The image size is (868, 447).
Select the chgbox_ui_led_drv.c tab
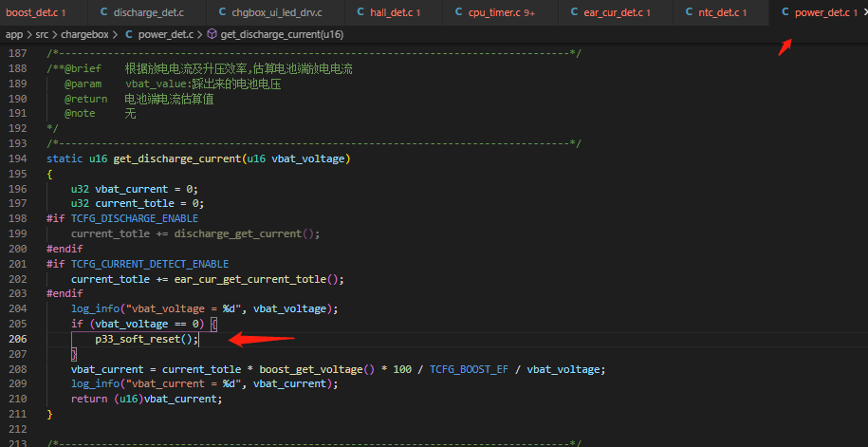[x=274, y=12]
